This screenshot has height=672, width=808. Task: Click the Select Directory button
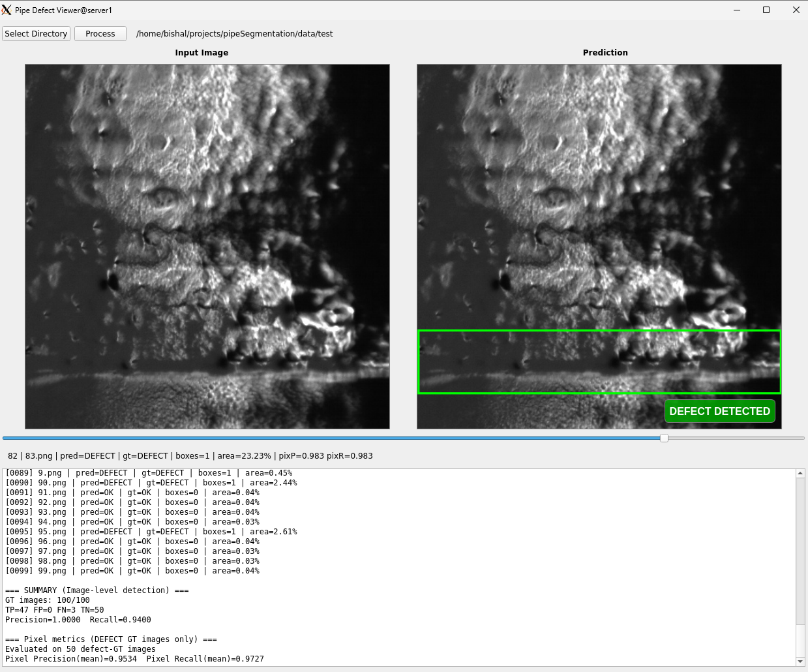click(36, 33)
